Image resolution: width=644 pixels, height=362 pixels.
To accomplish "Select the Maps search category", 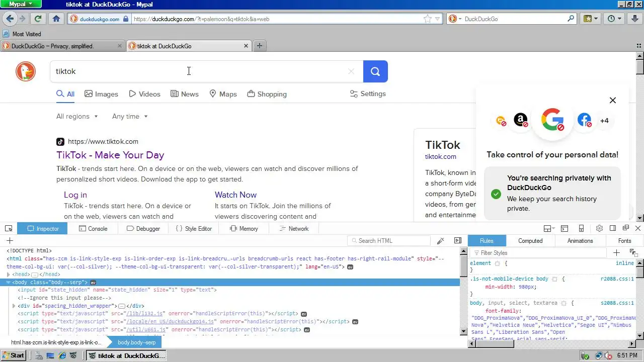I will point(223,94).
